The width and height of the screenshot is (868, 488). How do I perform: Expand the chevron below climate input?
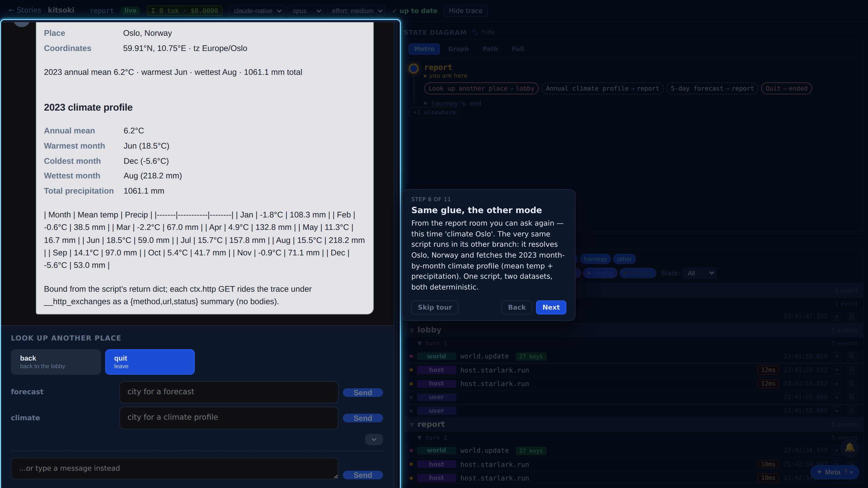374,439
